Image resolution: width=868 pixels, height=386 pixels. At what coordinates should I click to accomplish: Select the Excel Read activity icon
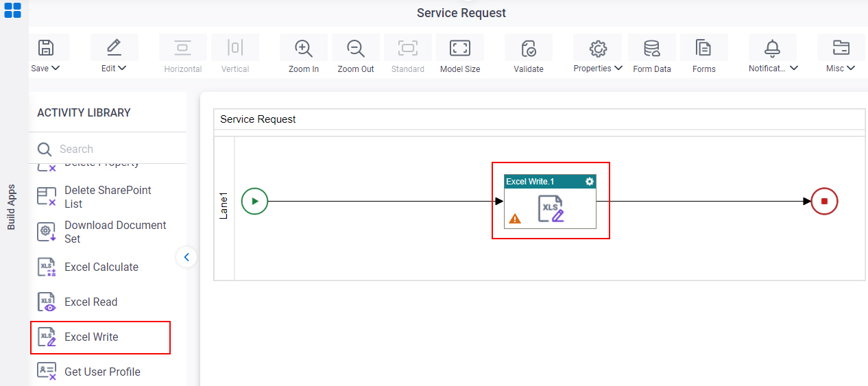pyautogui.click(x=47, y=302)
